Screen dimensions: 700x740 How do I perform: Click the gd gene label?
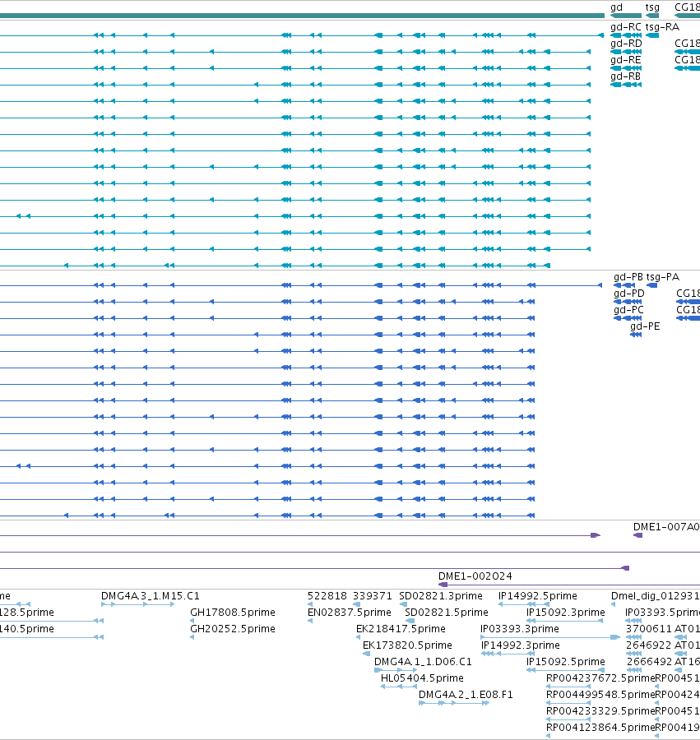point(616,7)
